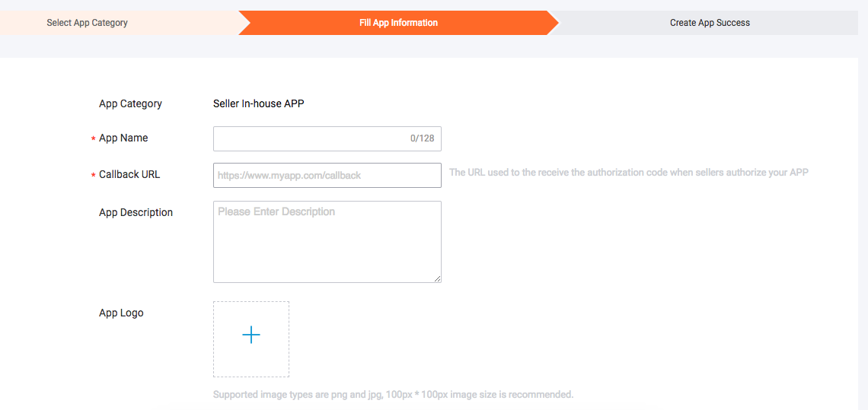Viewport: 868px width, 410px height.
Task: Click the Seller In-house APP value
Action: click(258, 103)
